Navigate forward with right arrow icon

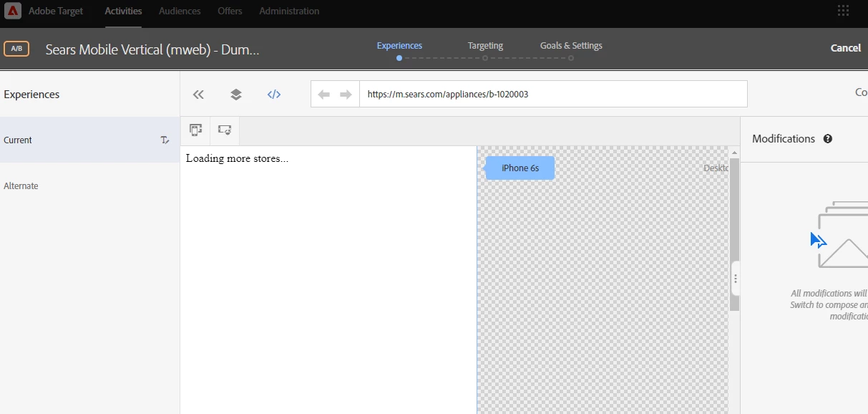(x=346, y=94)
